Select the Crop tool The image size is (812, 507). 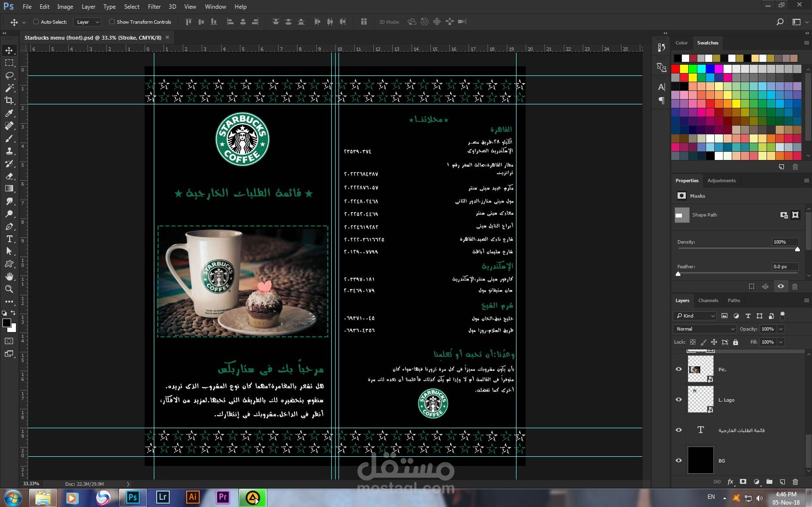coord(9,101)
